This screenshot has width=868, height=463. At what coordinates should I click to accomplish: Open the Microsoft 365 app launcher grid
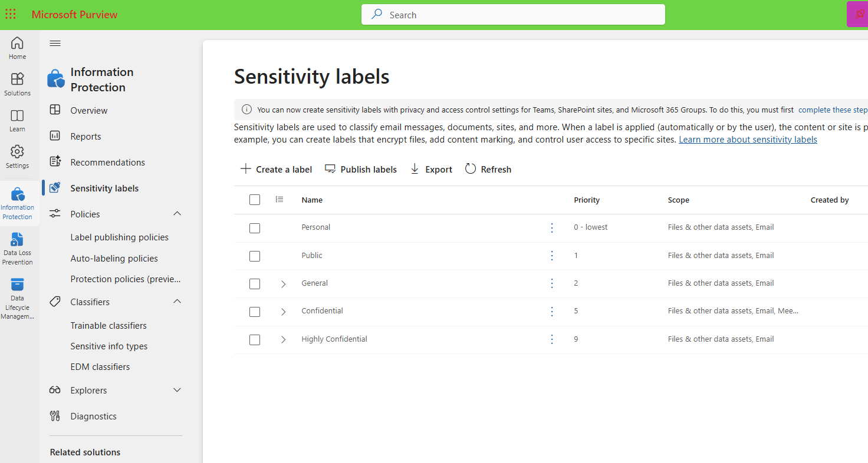11,14
